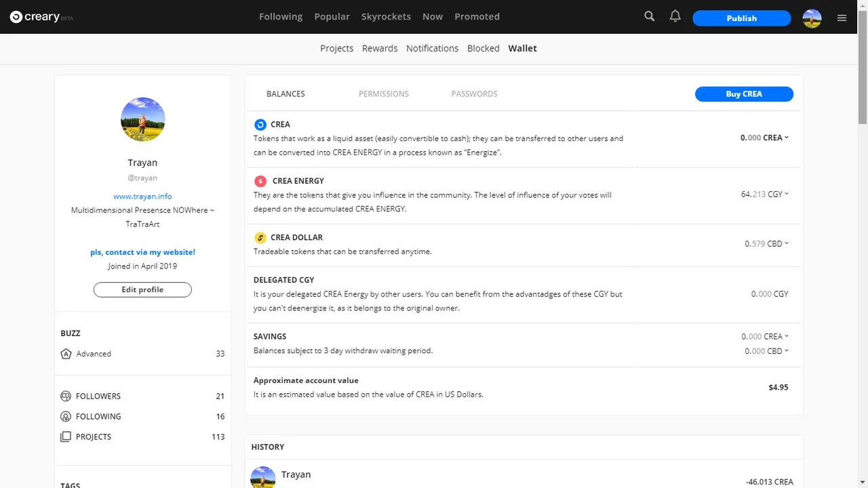Click the Followers icon in sidebar
Image resolution: width=868 pixels, height=488 pixels.
click(66, 396)
